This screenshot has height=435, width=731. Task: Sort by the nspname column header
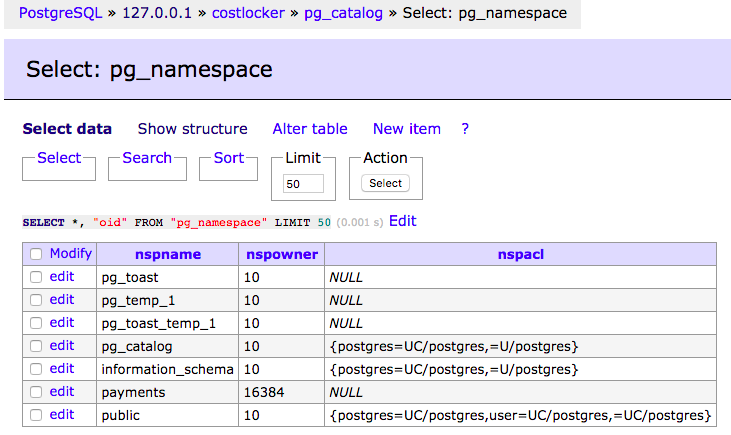click(168, 254)
